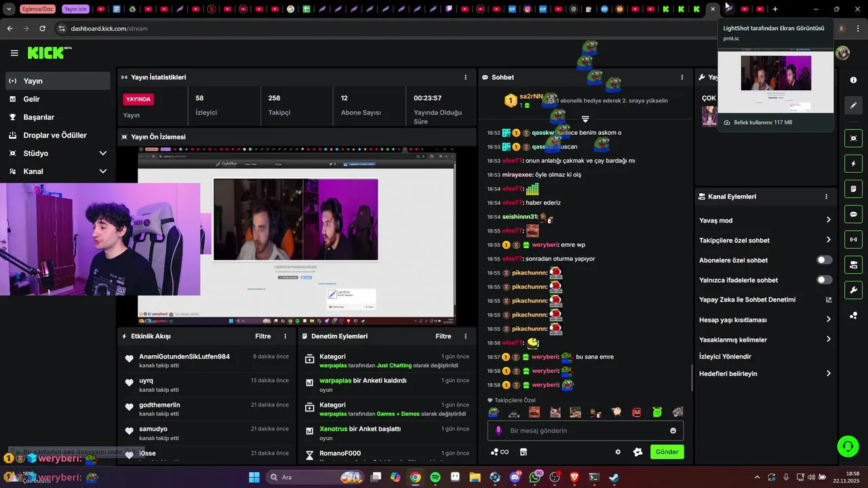Click the broadcast signal icon in the right rail
The height and width of the screenshot is (488, 868).
(853, 239)
